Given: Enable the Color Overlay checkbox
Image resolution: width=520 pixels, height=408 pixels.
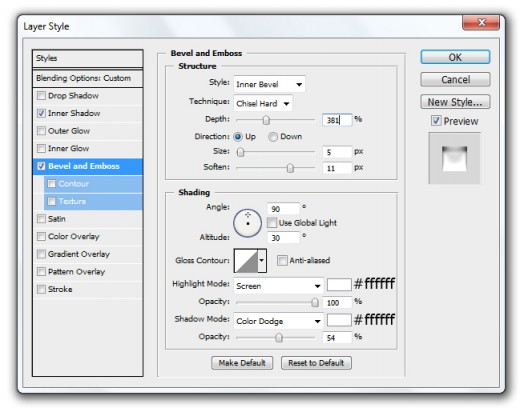Looking at the screenshot, I should click(x=41, y=236).
